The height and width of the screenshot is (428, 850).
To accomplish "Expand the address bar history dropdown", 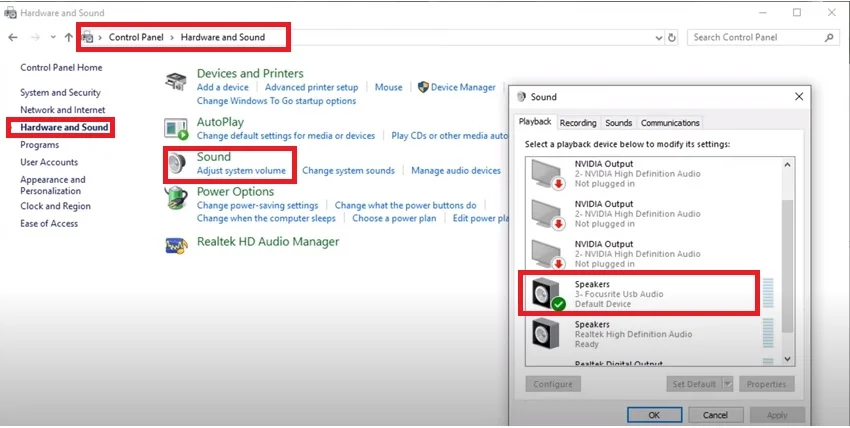I will [657, 37].
